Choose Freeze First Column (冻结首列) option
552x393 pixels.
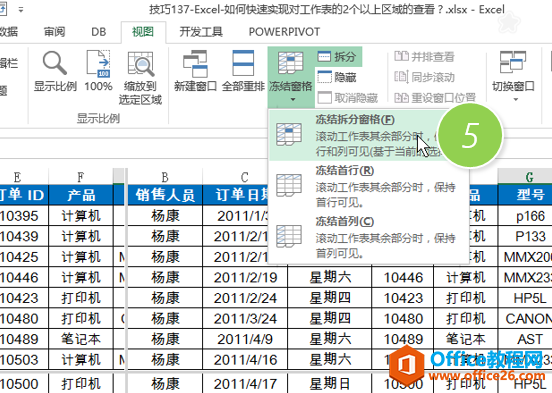click(369, 237)
